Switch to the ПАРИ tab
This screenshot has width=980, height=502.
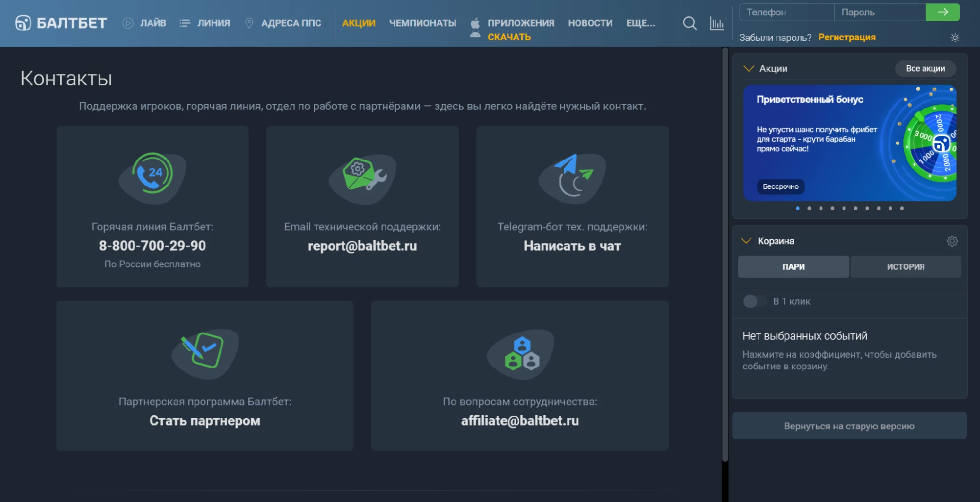point(793,267)
